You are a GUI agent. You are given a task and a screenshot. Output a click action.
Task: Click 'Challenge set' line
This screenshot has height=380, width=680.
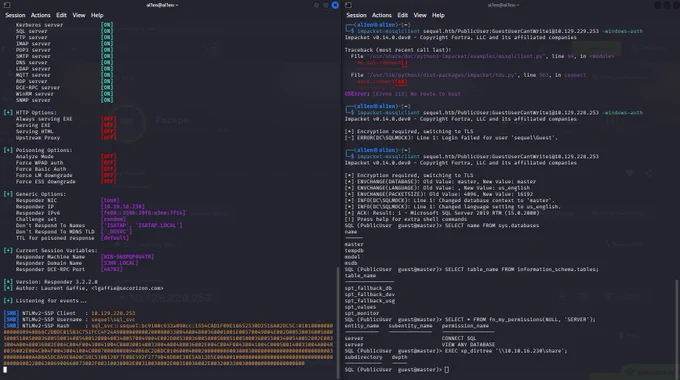pyautogui.click(x=71, y=219)
